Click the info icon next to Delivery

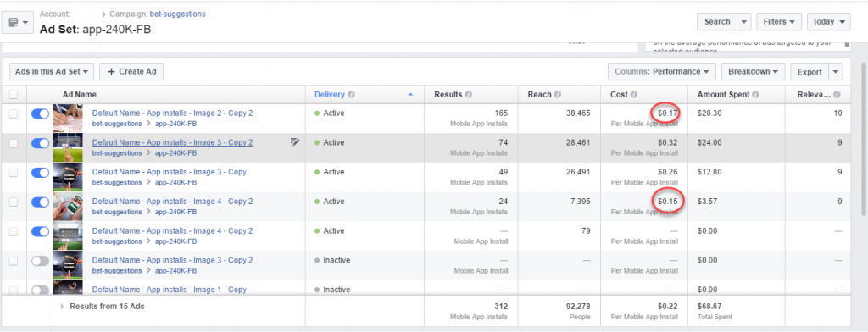(x=352, y=95)
